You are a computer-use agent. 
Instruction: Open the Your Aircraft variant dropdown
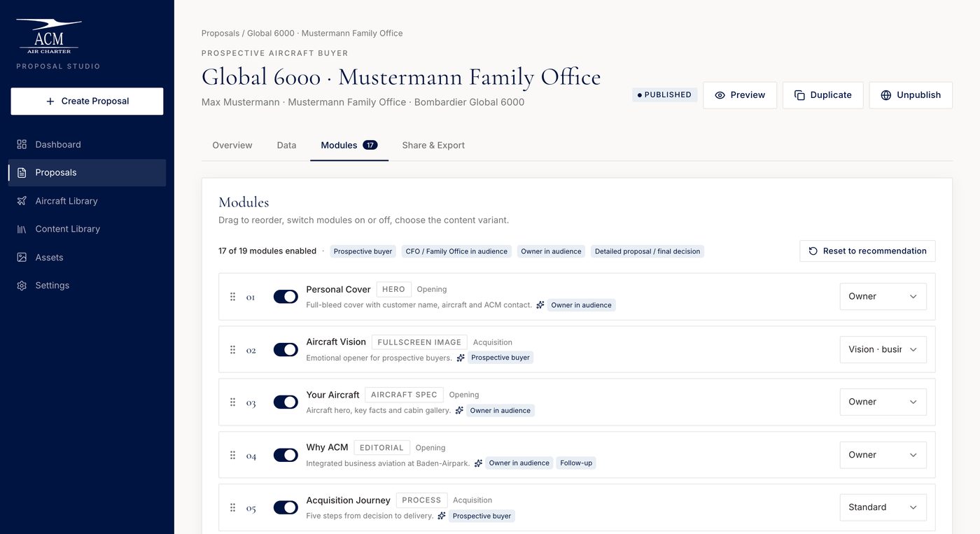click(883, 402)
